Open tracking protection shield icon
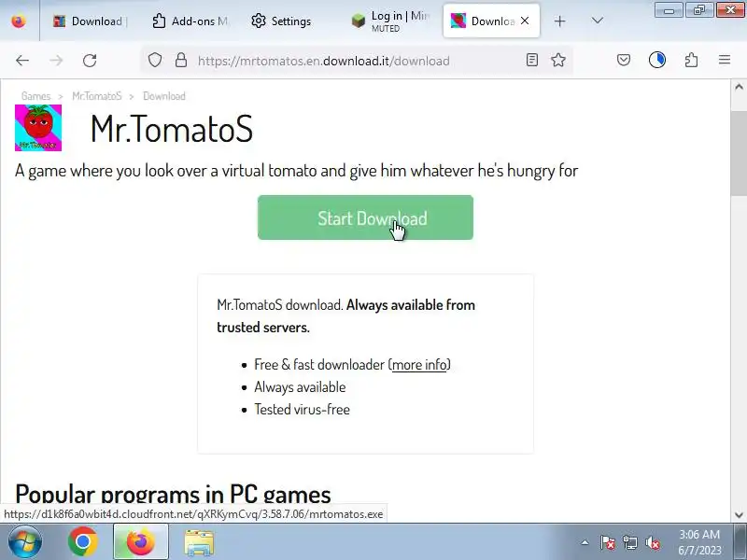 point(155,61)
